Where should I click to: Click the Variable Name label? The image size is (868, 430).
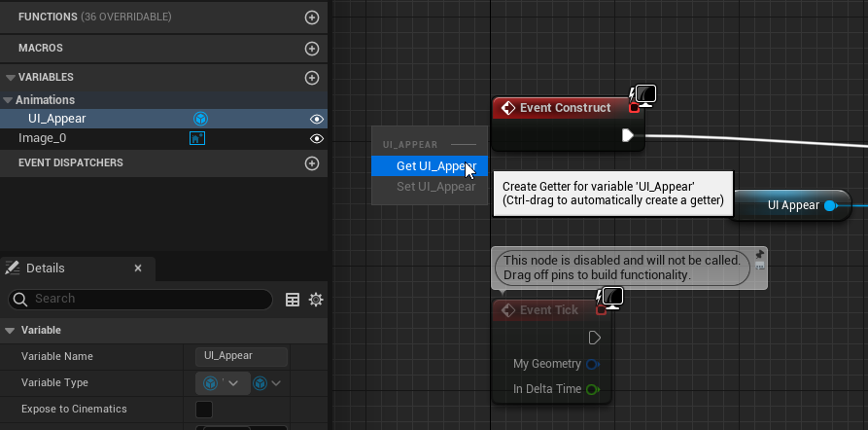coord(57,356)
